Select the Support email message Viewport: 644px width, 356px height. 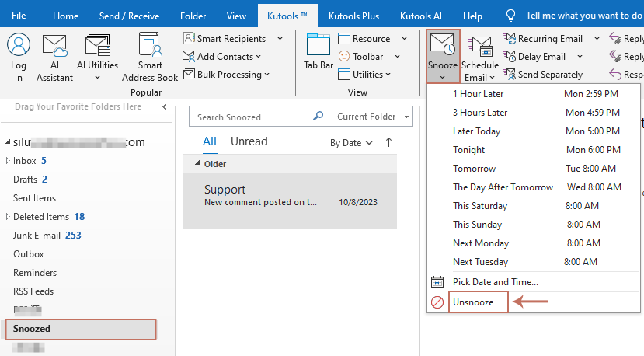point(290,201)
